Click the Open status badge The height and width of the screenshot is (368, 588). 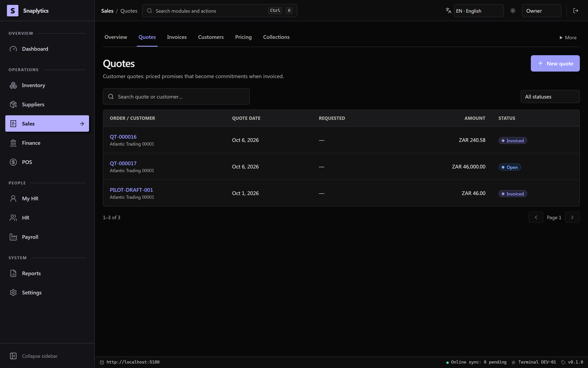[x=510, y=167]
